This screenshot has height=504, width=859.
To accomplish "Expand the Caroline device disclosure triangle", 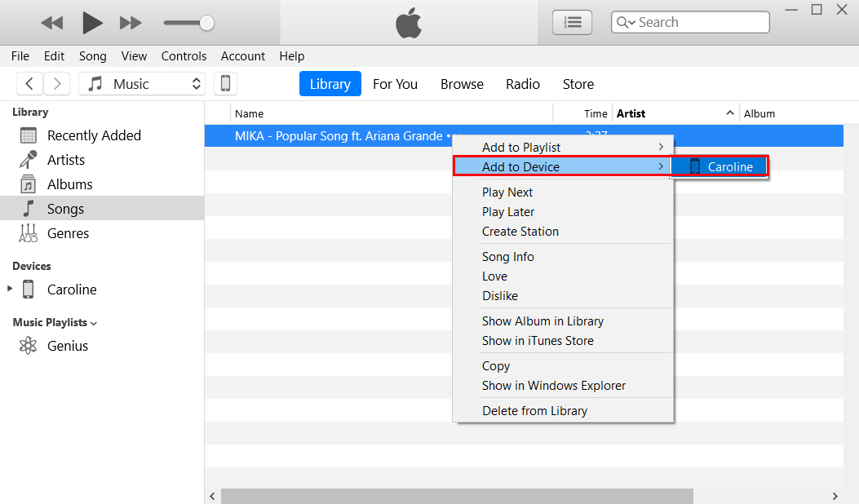I will pos(10,289).
